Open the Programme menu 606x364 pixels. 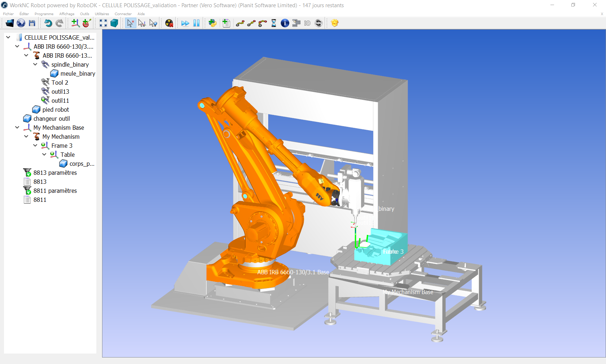point(44,14)
